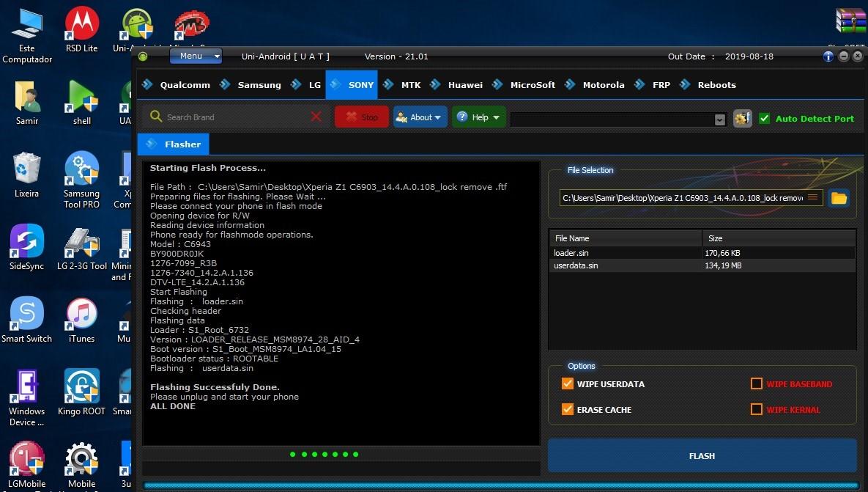Open the RSD Lite desktop shortcut

pos(81,29)
